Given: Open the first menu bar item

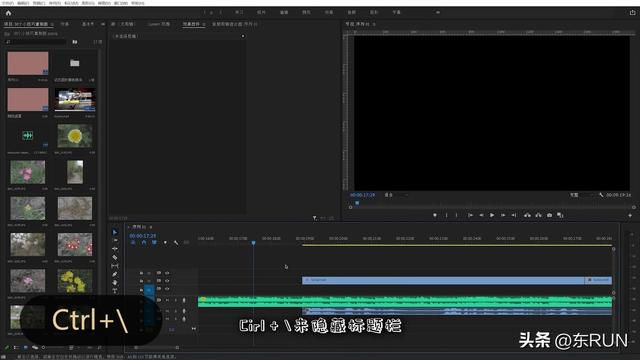Looking at the screenshot, I should pos(8,3).
